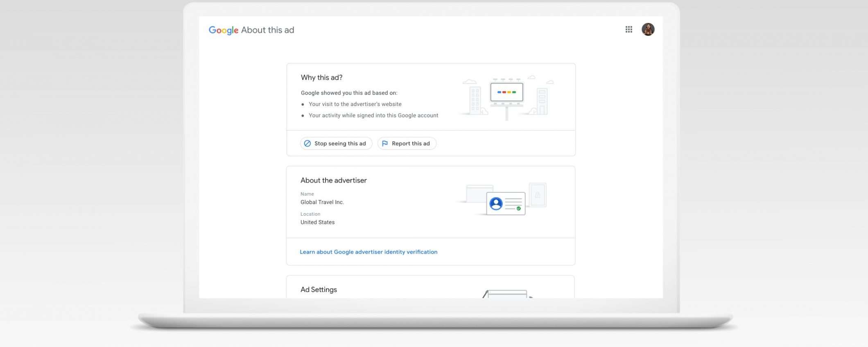This screenshot has height=347, width=868.
Task: Click the visit to advertiser's website bullet
Action: click(x=355, y=104)
